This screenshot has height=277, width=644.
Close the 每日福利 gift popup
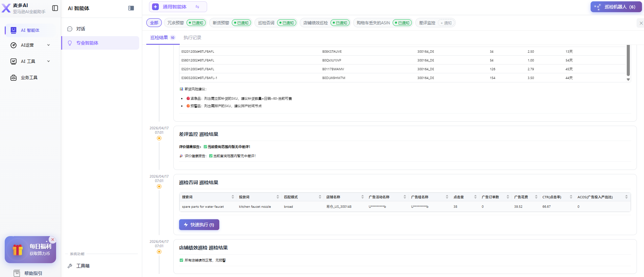pyautogui.click(x=52, y=240)
